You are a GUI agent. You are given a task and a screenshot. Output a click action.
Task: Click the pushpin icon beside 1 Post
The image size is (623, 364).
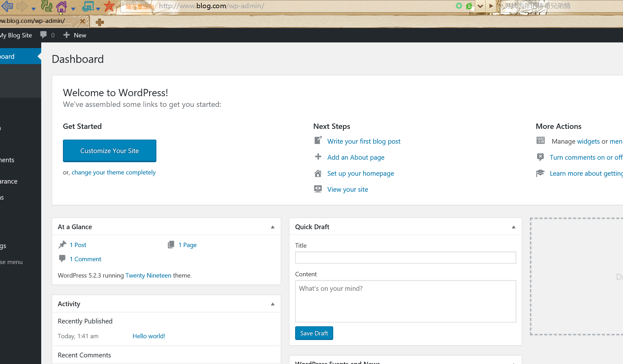62,245
